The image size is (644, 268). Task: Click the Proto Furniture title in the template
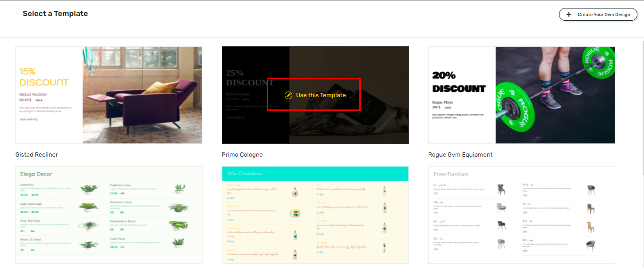click(x=451, y=174)
